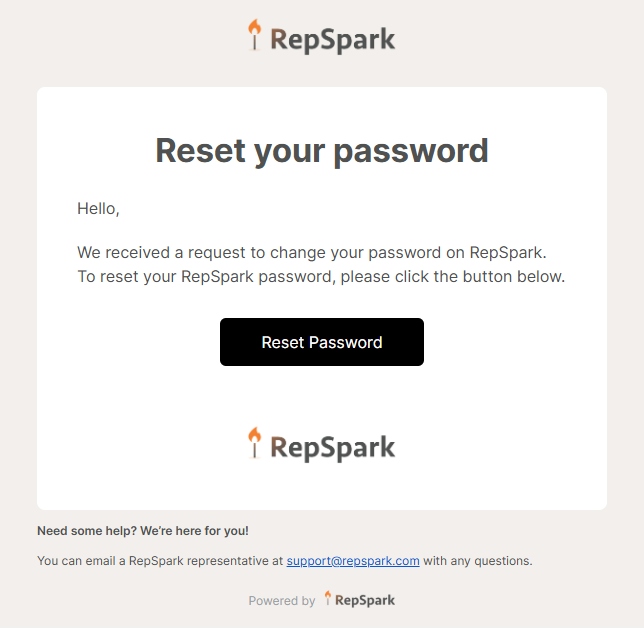Click the 'Need some help?' bold line
This screenshot has height=628, width=644.
143,531
